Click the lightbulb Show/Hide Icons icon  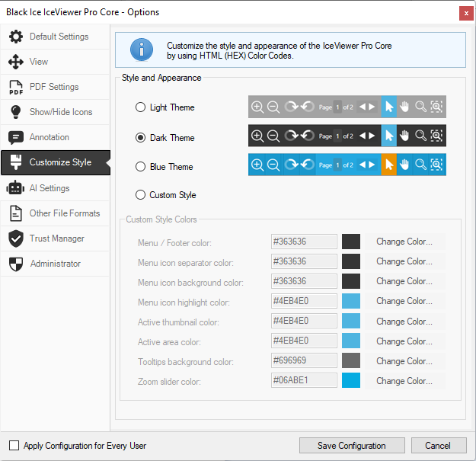coord(16,112)
